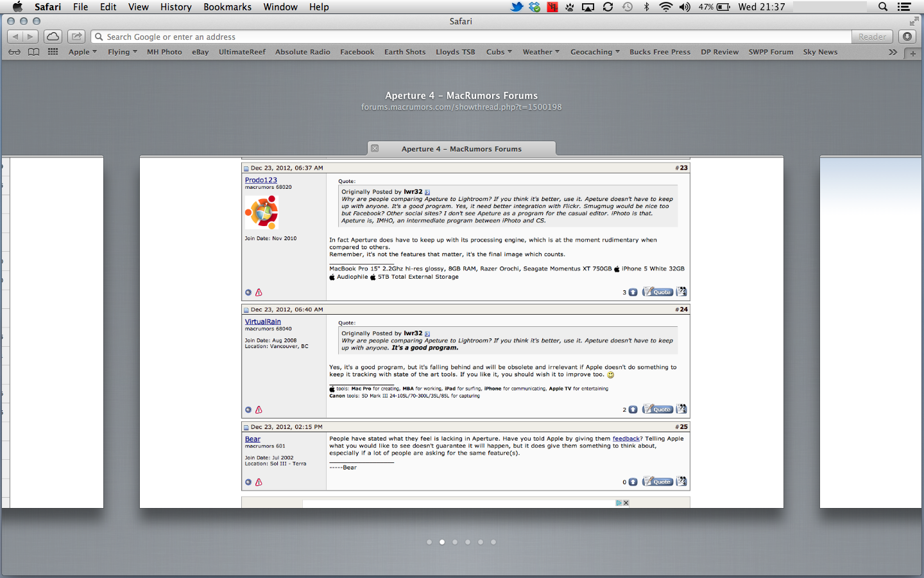Viewport: 924px width, 578px height.
Task: Follow the feedback link in Bear's post
Action: [x=626, y=439]
